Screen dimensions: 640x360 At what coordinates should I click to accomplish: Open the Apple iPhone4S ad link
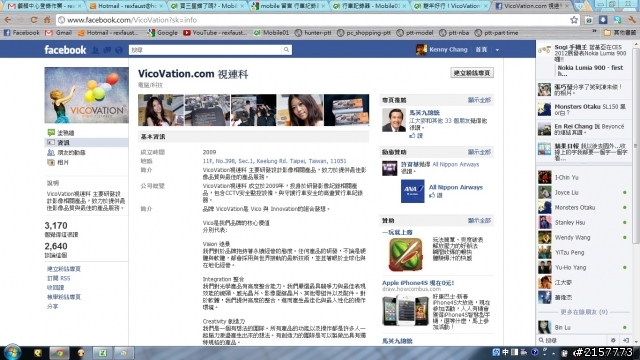point(418,282)
